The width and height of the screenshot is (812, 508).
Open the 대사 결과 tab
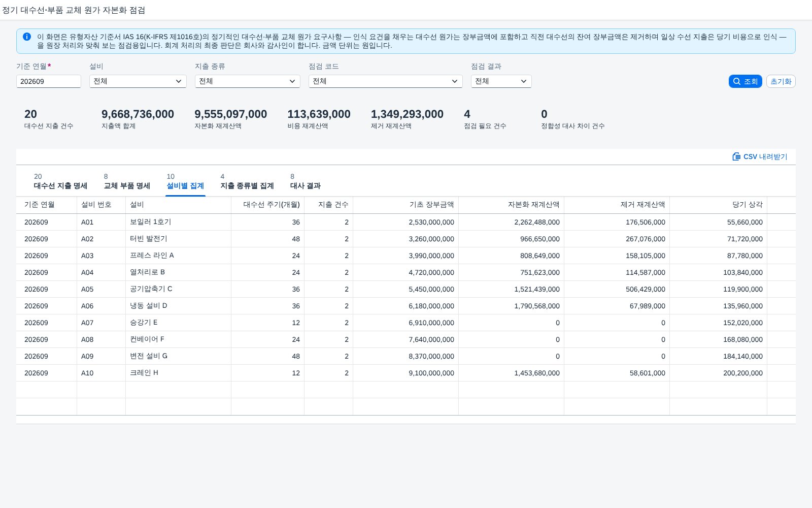click(x=306, y=181)
